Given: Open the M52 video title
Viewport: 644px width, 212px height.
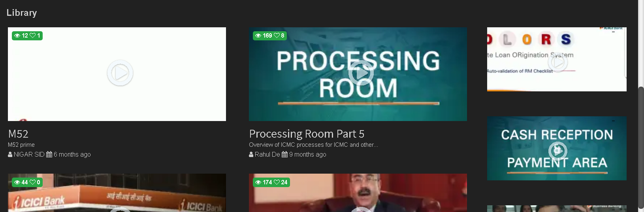Looking at the screenshot, I should [18, 134].
